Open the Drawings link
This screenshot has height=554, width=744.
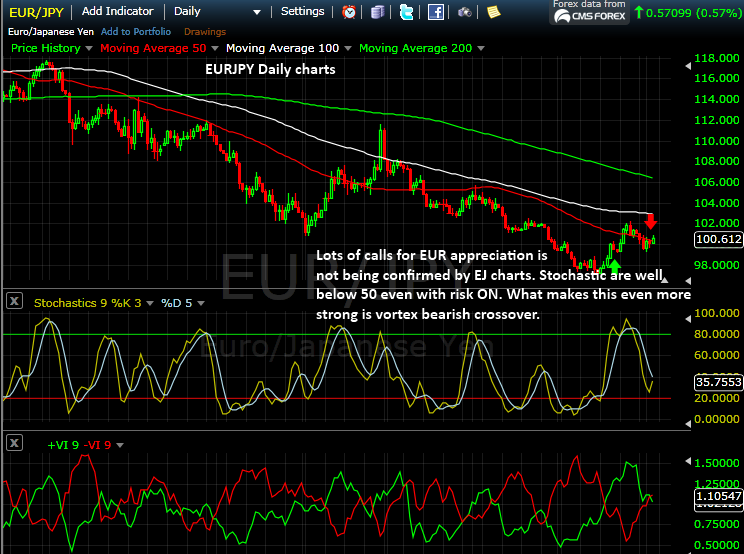205,32
